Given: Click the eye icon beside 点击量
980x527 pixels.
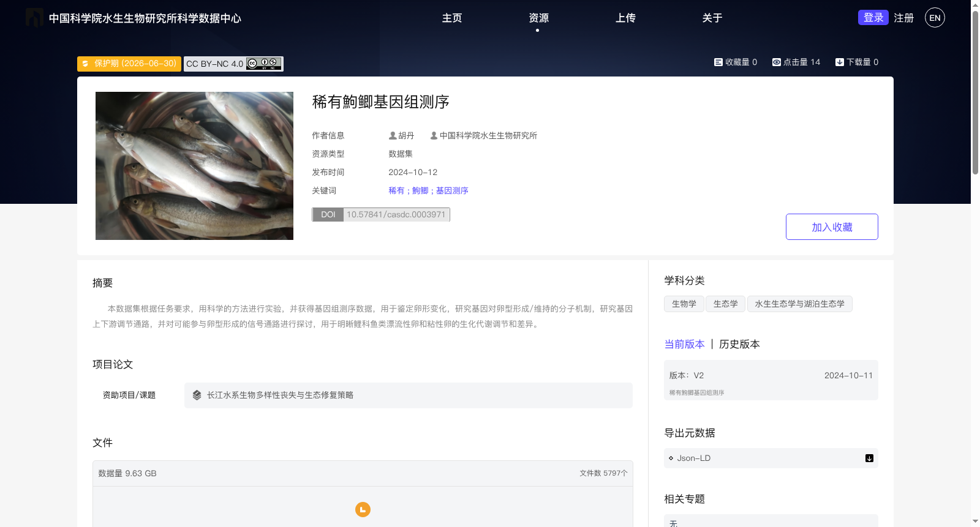Looking at the screenshot, I should coord(777,62).
